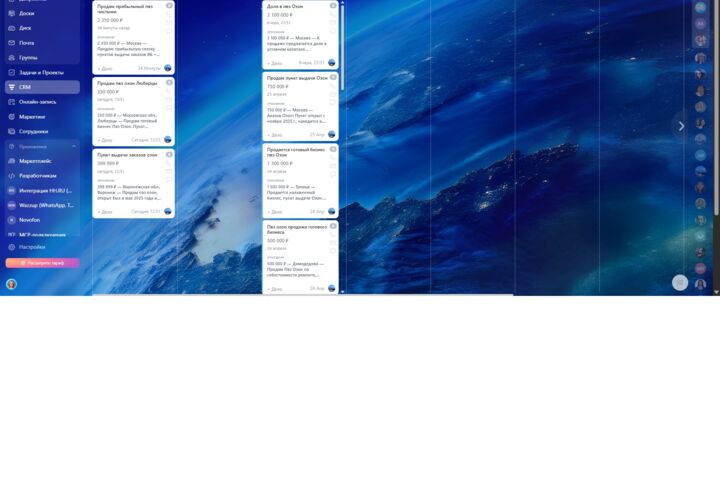Open deal "Пвз озон продажа готового бизнеса"
This screenshot has width=720, height=480.
pos(297,230)
